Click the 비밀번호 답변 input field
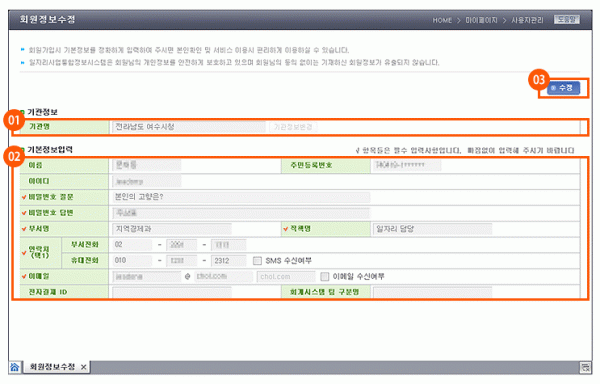This screenshot has height=384, width=600. pos(241,213)
